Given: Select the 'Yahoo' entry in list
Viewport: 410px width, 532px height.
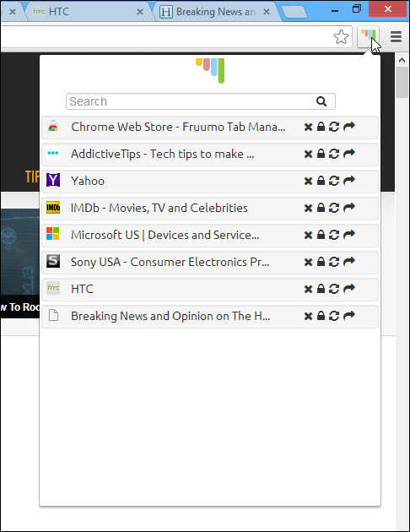Looking at the screenshot, I should tap(210, 182).
